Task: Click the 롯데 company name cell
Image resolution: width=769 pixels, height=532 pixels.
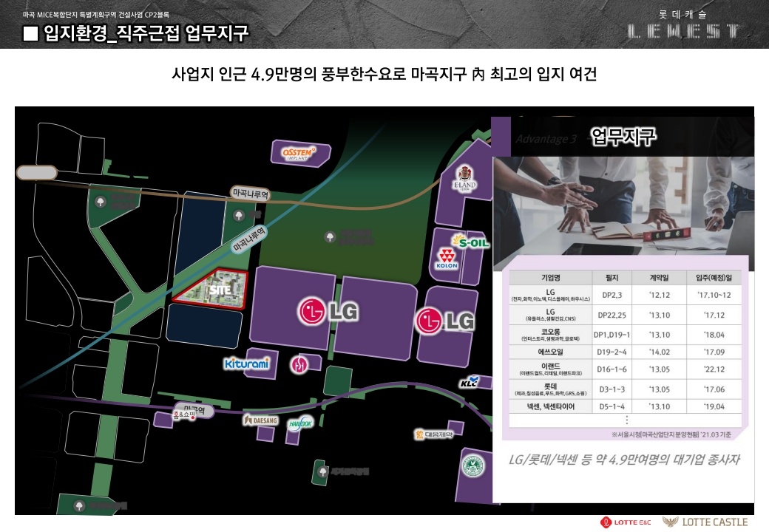Action: pyautogui.click(x=550, y=389)
